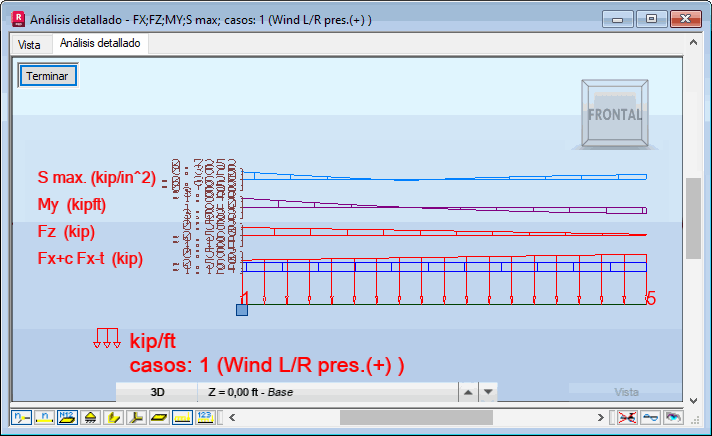Toggle load symbols display icon

182,417
